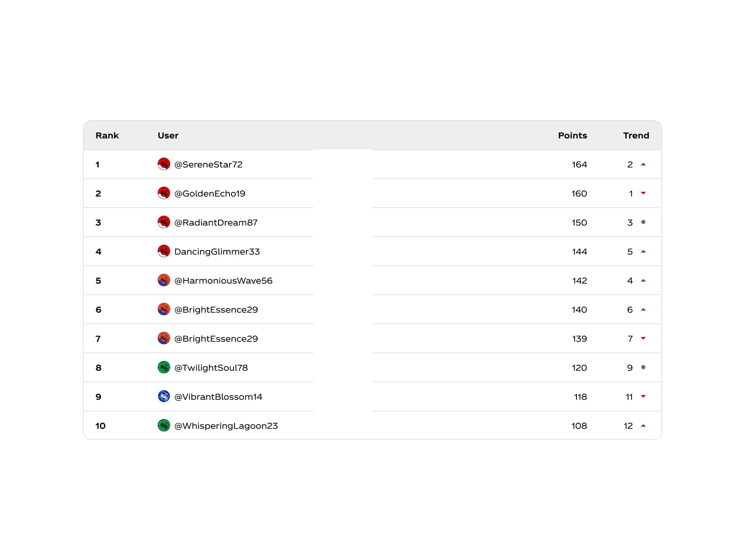Click red down arrow in @GoldenEcho19 row
The width and height of the screenshot is (745, 560).
(643, 193)
